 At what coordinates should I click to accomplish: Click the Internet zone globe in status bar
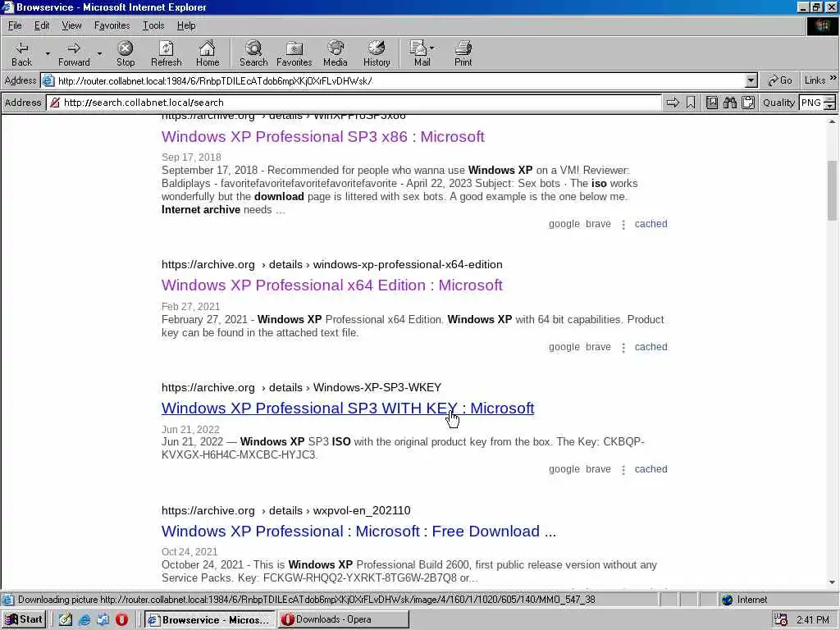click(727, 600)
